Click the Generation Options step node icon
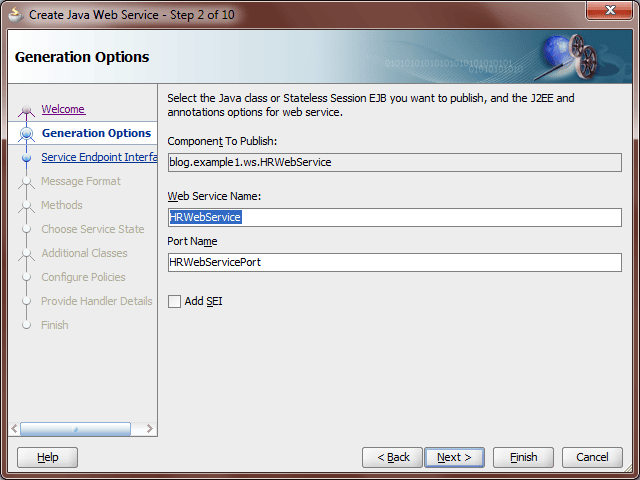This screenshot has width=640, height=480. [27, 133]
